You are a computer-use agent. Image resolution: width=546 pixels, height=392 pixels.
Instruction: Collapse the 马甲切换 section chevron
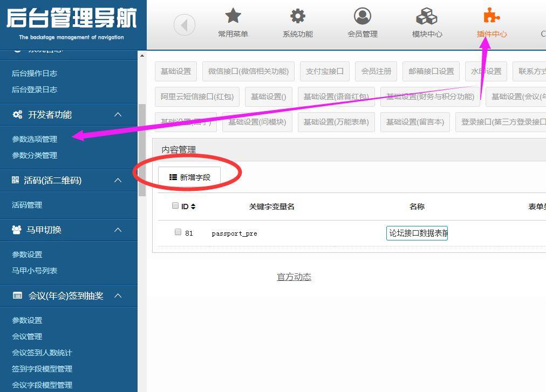tap(118, 230)
